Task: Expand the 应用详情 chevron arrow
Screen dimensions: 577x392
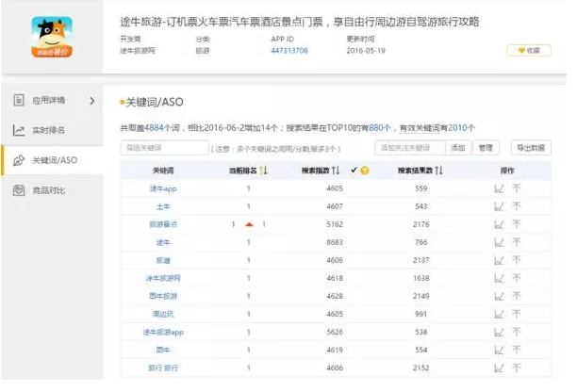Action: point(92,101)
